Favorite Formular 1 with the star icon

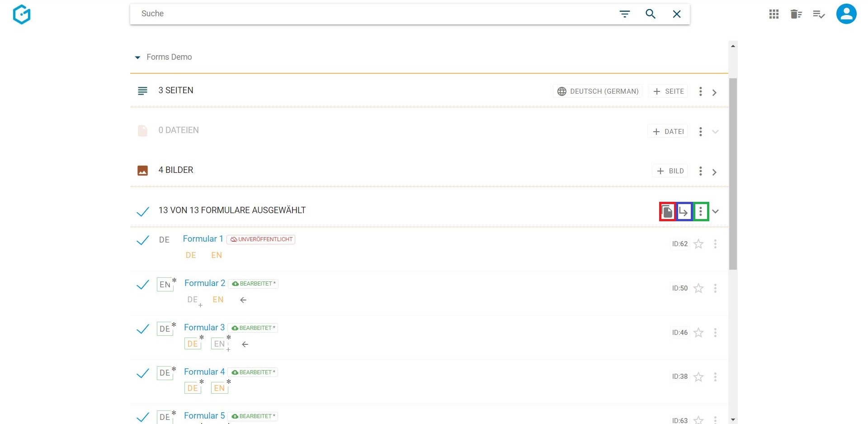point(698,244)
